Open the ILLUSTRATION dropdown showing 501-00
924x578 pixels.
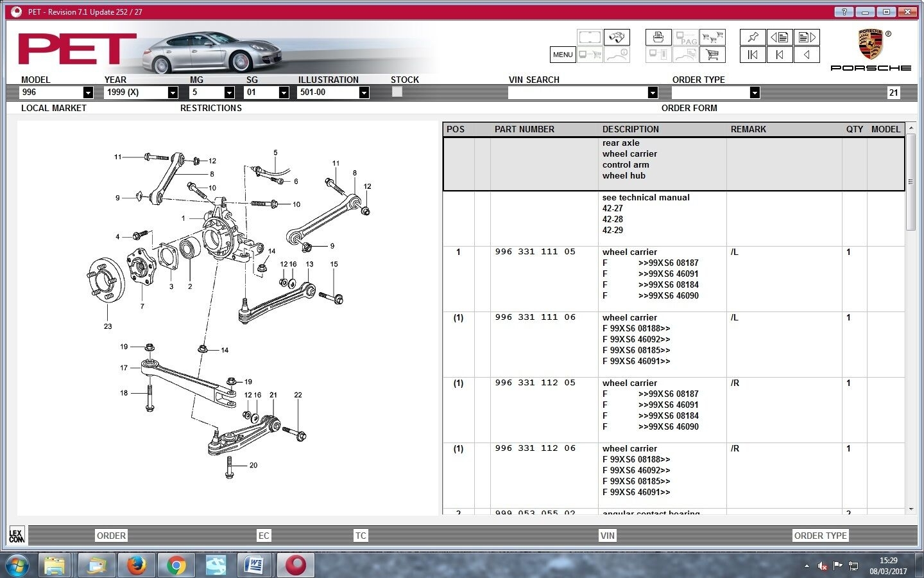pyautogui.click(x=364, y=92)
